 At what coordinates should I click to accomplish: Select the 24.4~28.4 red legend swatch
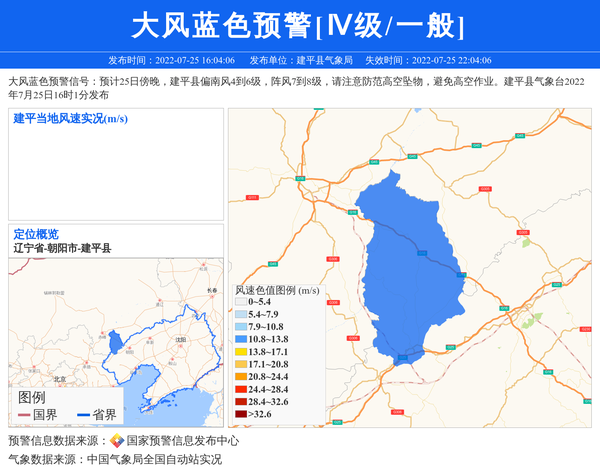pyautogui.click(x=240, y=389)
